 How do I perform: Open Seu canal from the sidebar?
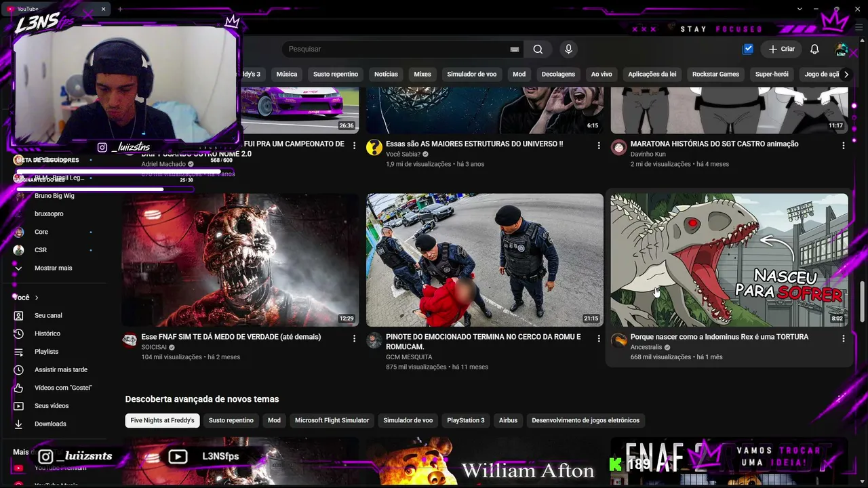48,316
